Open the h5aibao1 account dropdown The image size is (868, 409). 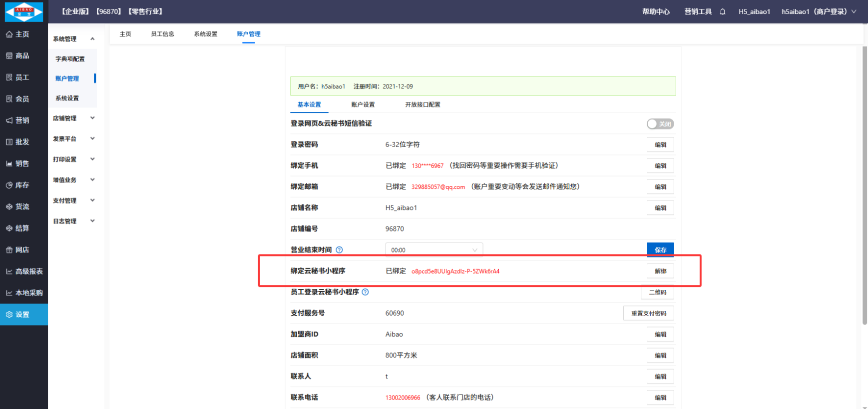[x=818, y=11]
